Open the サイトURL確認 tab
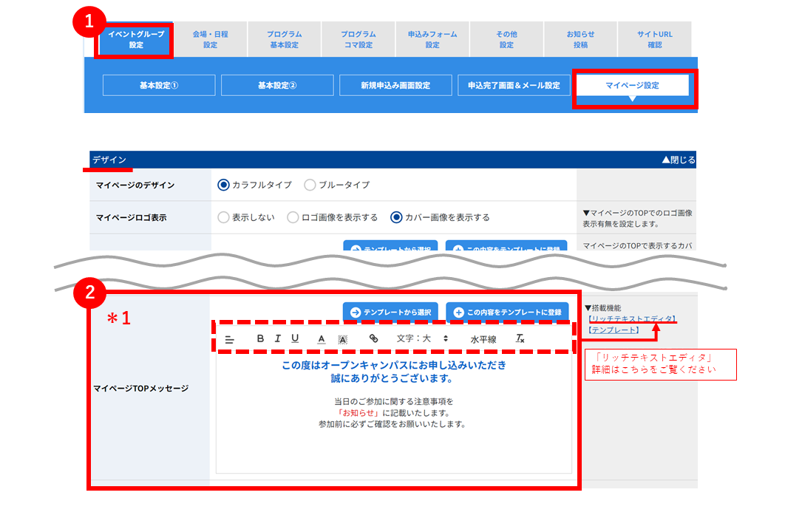 click(655, 39)
